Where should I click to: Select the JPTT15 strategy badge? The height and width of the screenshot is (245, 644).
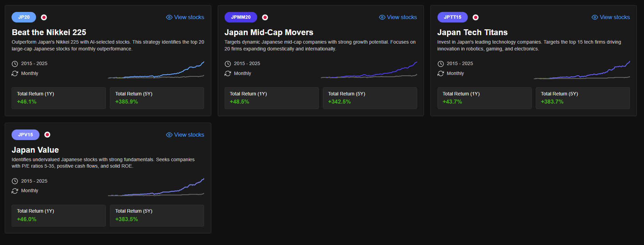[452, 17]
